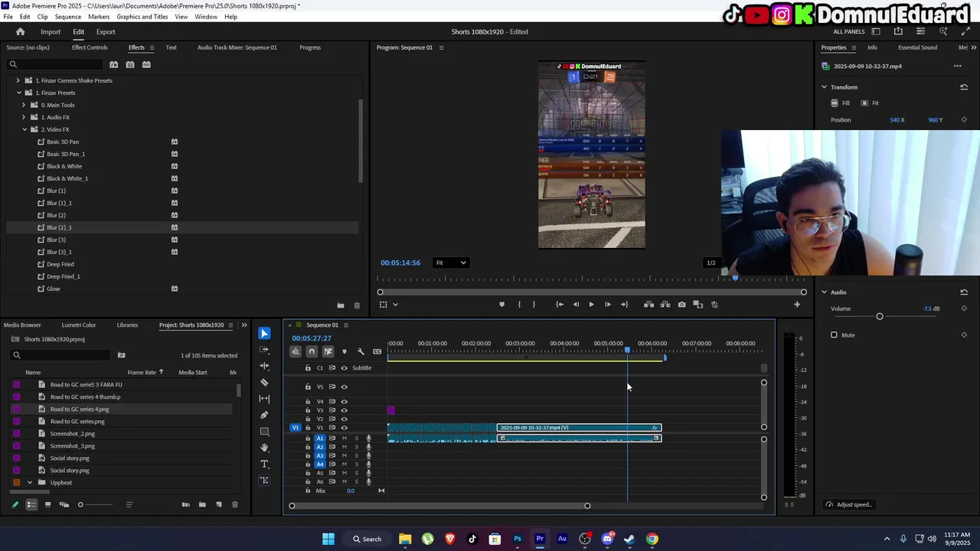
Task: Toggle Snap in Timeline
Action: pos(312,351)
